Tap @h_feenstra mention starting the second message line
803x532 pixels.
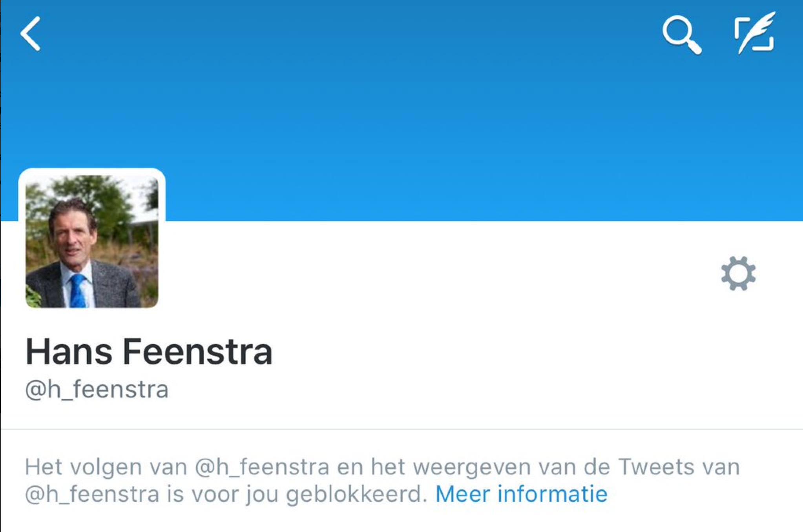(92, 494)
